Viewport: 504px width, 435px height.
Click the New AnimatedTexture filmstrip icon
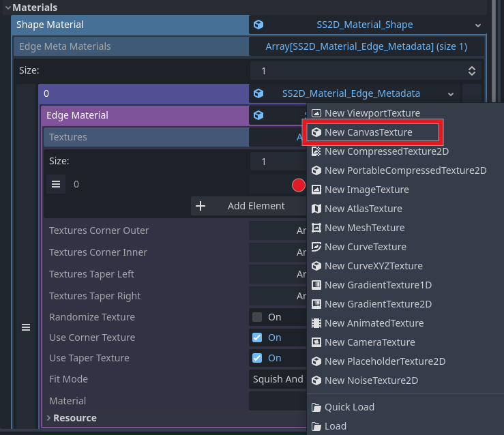pos(316,323)
